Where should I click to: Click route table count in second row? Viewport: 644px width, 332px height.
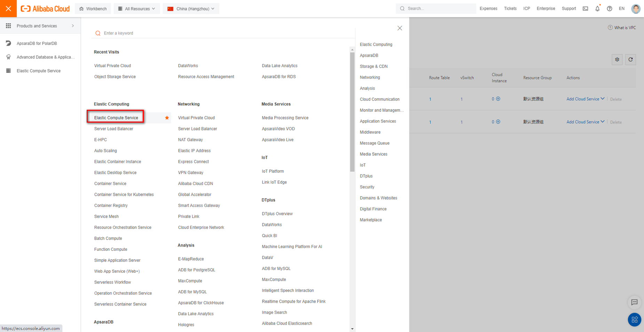coord(430,122)
